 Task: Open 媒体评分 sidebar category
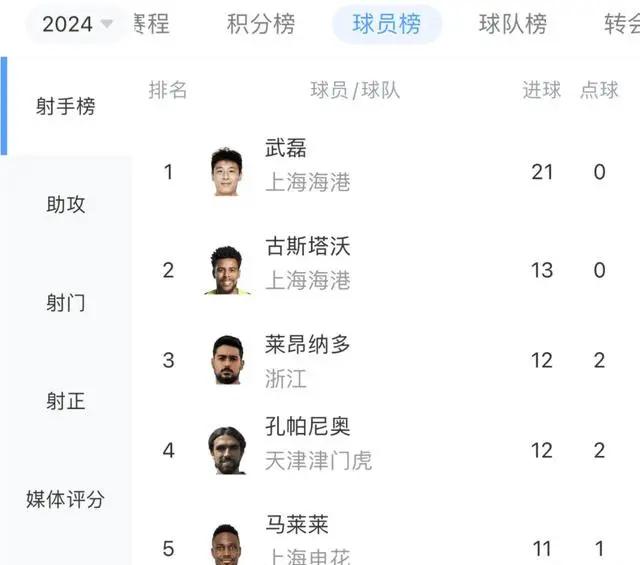point(66,499)
